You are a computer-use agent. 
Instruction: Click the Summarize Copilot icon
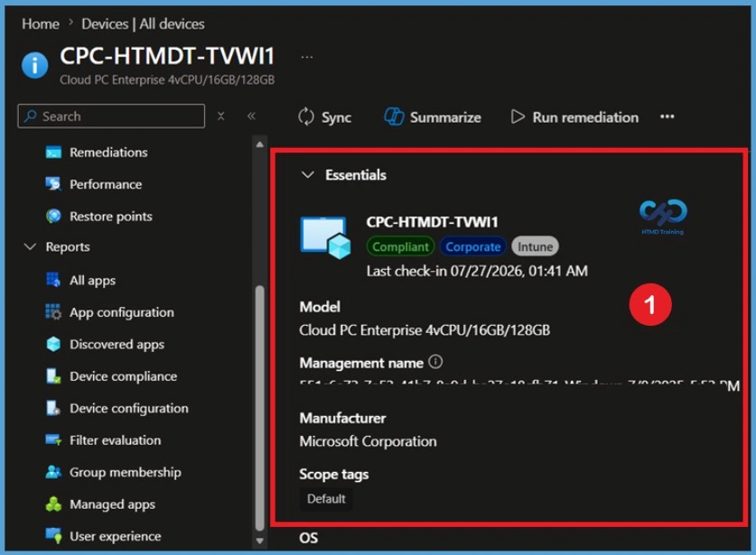[394, 116]
